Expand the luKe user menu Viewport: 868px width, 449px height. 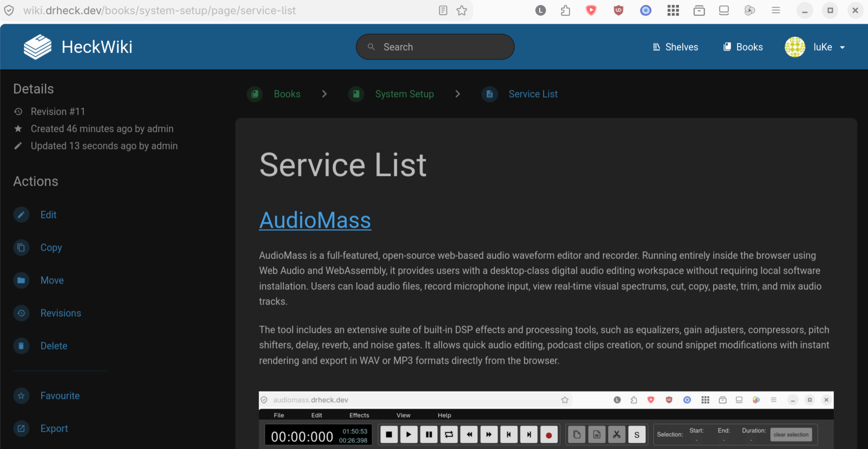click(815, 47)
